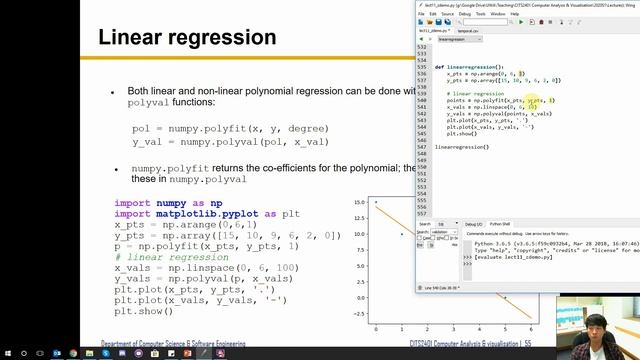Image resolution: width=640 pixels, height=360 pixels.
Task: Open Outlook from the taskbar
Action: (57, 353)
